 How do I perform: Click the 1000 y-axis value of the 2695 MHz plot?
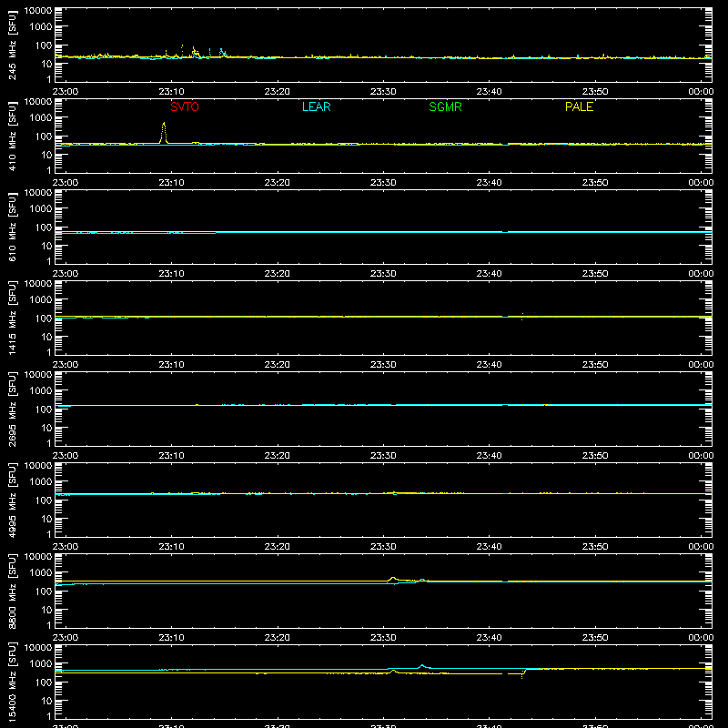click(41, 391)
